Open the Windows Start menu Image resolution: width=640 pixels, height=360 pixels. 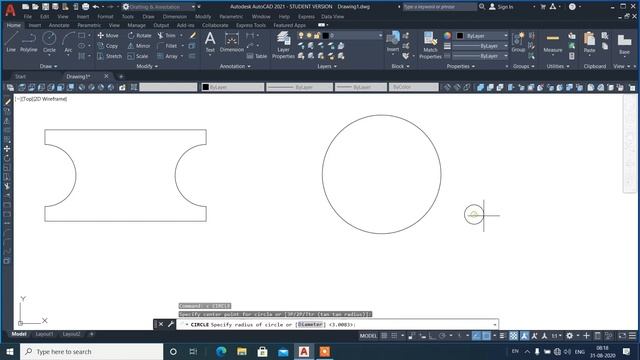[9, 352]
